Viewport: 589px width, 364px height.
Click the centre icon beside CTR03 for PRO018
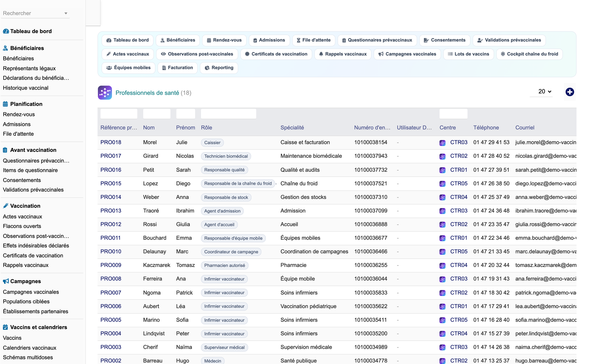443,143
